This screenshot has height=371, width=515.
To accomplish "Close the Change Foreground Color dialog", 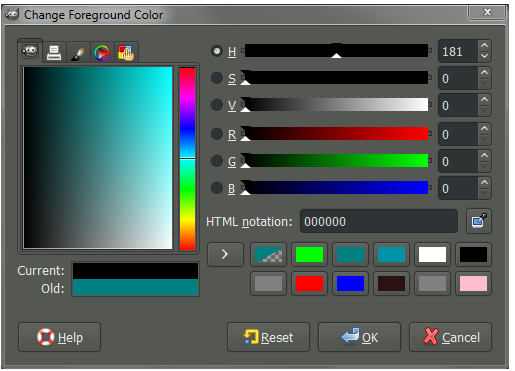I will (x=487, y=12).
